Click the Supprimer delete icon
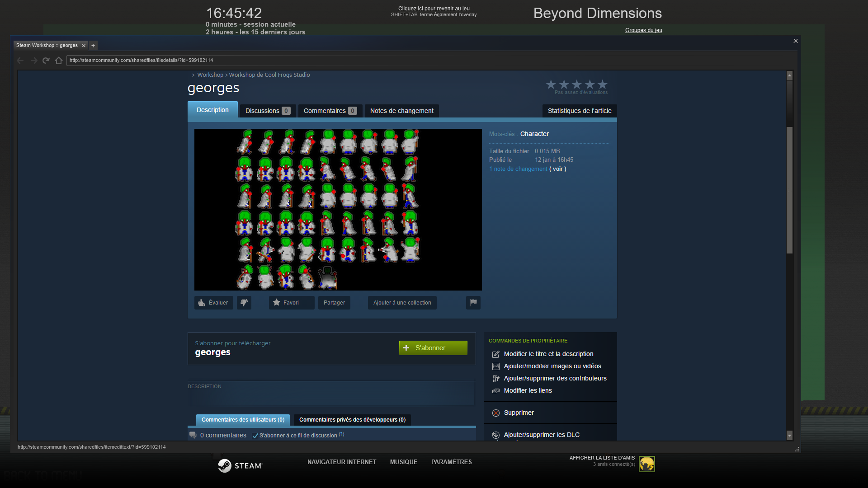 (x=496, y=413)
